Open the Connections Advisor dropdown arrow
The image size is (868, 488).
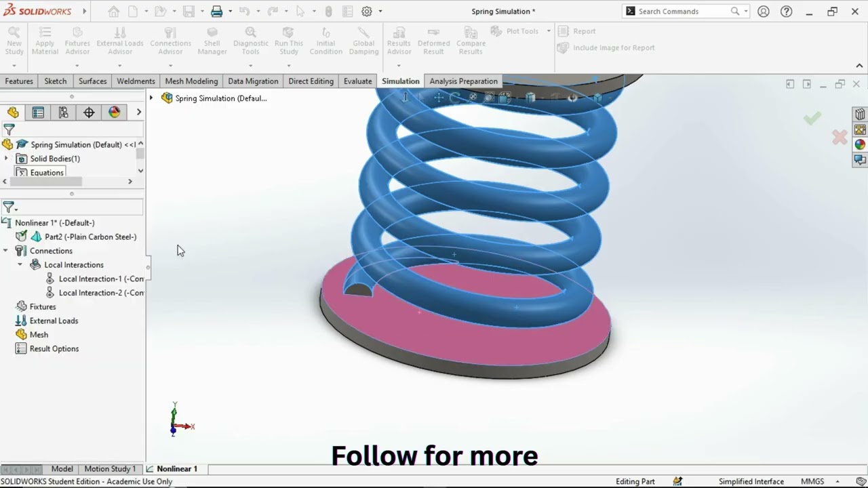(x=170, y=66)
